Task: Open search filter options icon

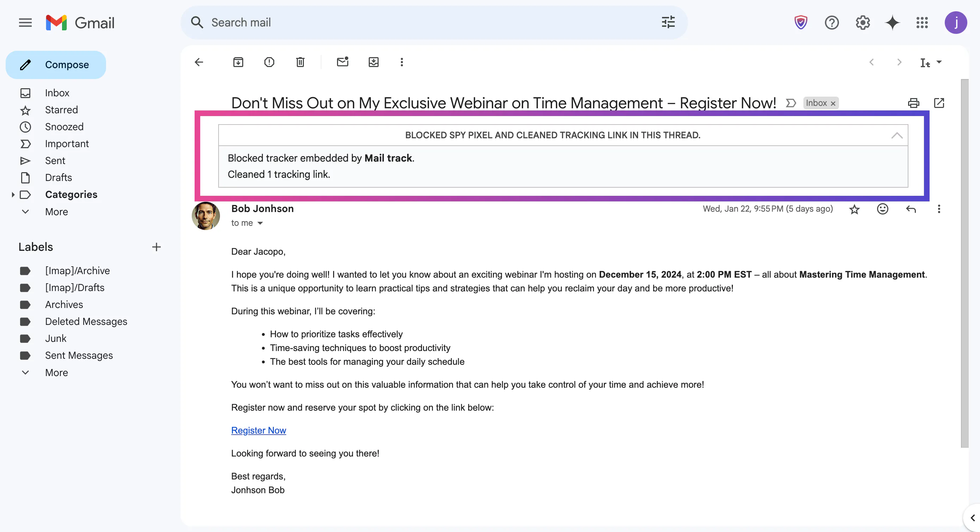Action: [668, 23]
